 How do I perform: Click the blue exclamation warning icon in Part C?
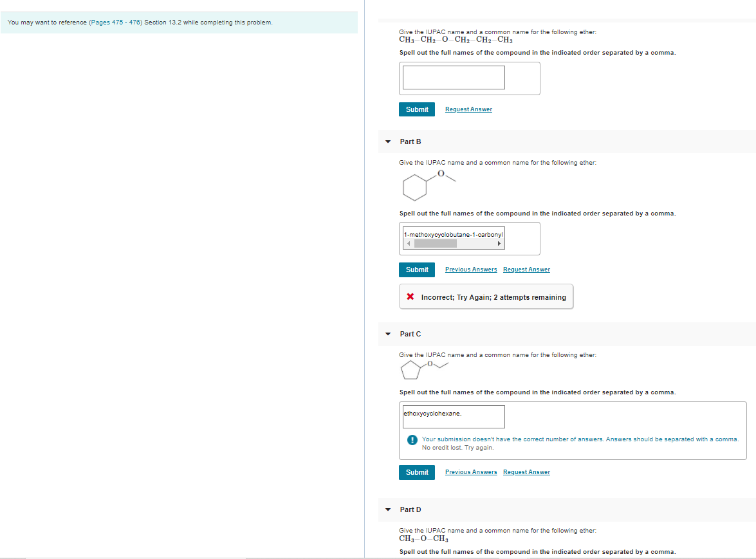[x=412, y=439]
